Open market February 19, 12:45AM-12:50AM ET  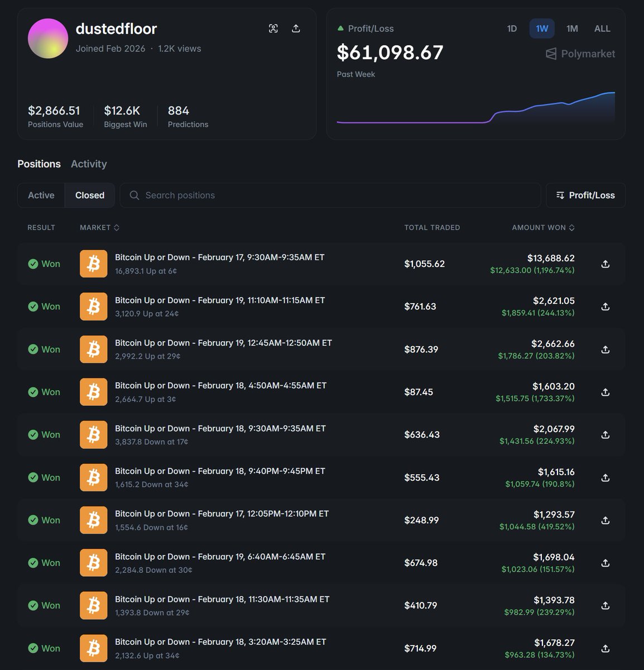coord(223,343)
